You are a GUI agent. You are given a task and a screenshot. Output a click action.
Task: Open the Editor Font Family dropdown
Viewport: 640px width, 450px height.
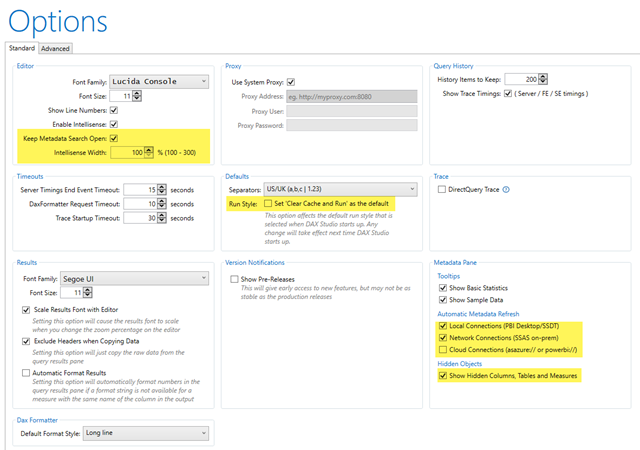coord(159,82)
